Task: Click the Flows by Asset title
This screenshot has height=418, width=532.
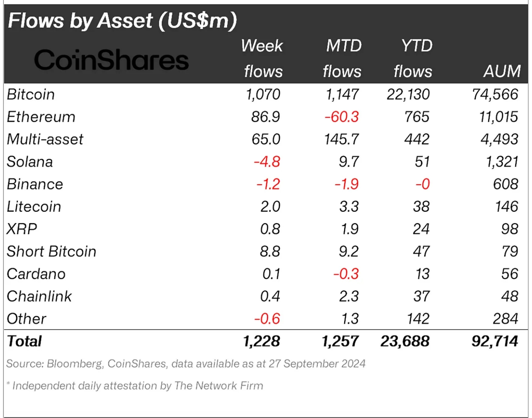Action: (122, 20)
